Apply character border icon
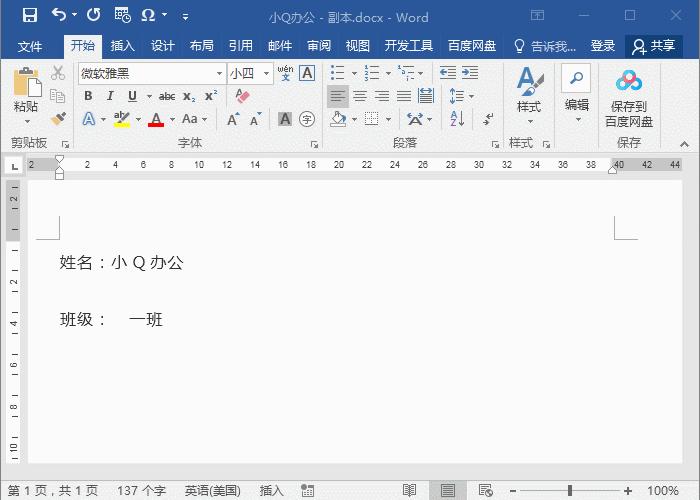700x500 pixels. click(x=307, y=73)
